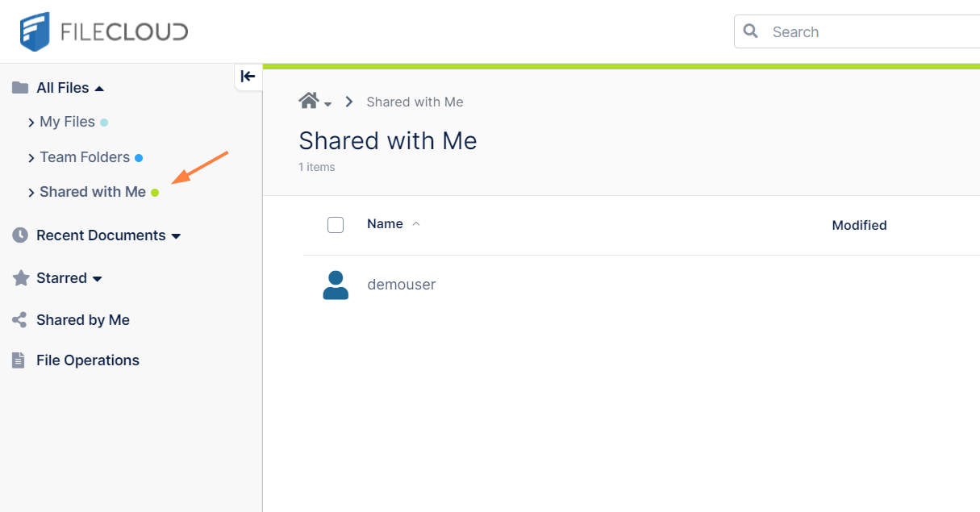Sort list by Name column header
Viewport: 980px width, 512px height.
(x=385, y=224)
